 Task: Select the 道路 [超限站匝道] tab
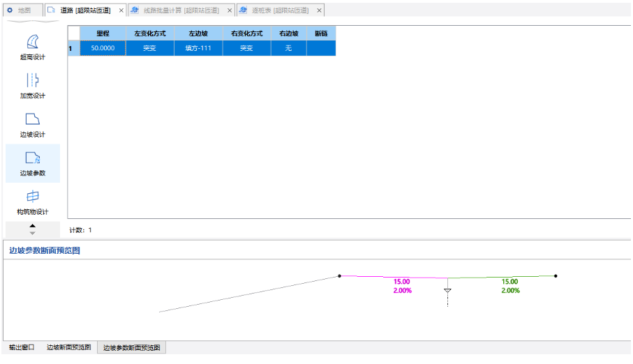[x=86, y=10]
